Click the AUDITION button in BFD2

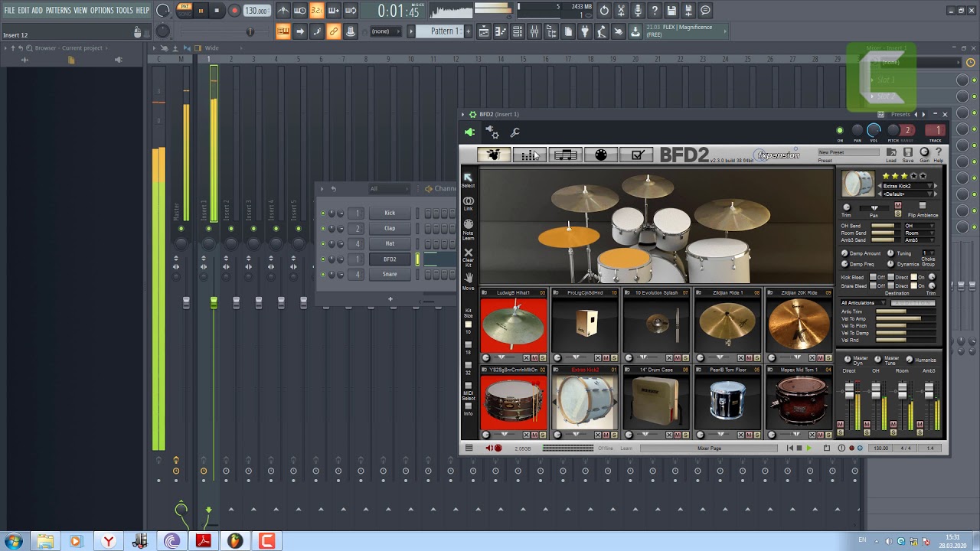[x=913, y=303]
